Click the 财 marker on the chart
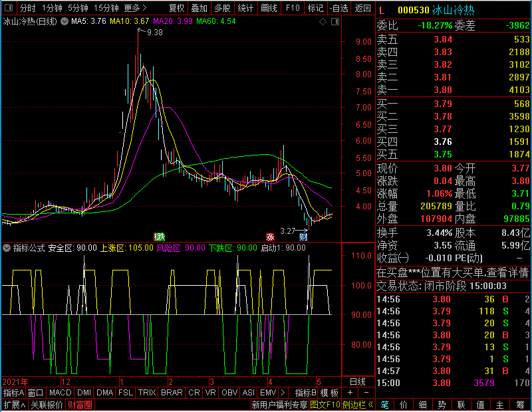The width and height of the screenshot is (532, 412). 303,237
